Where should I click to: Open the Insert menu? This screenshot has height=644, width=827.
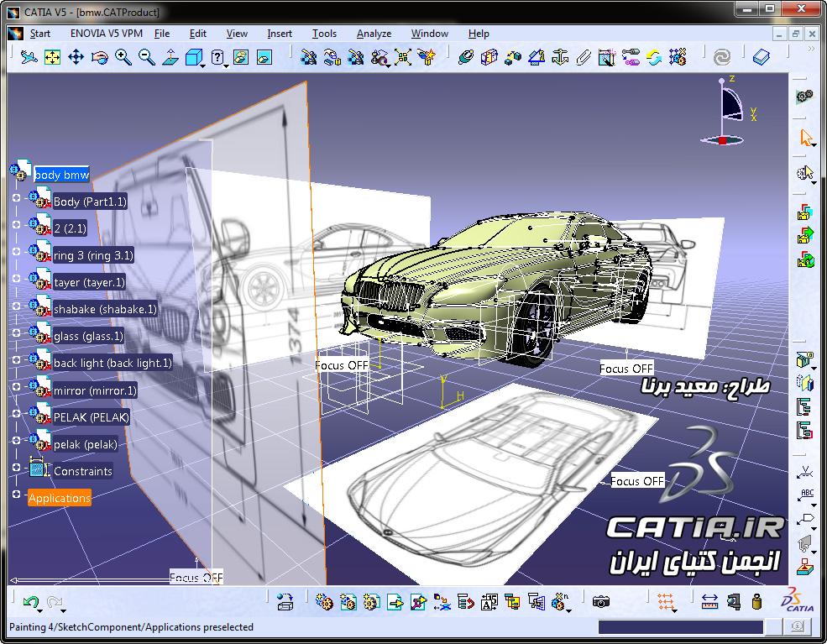tap(279, 34)
